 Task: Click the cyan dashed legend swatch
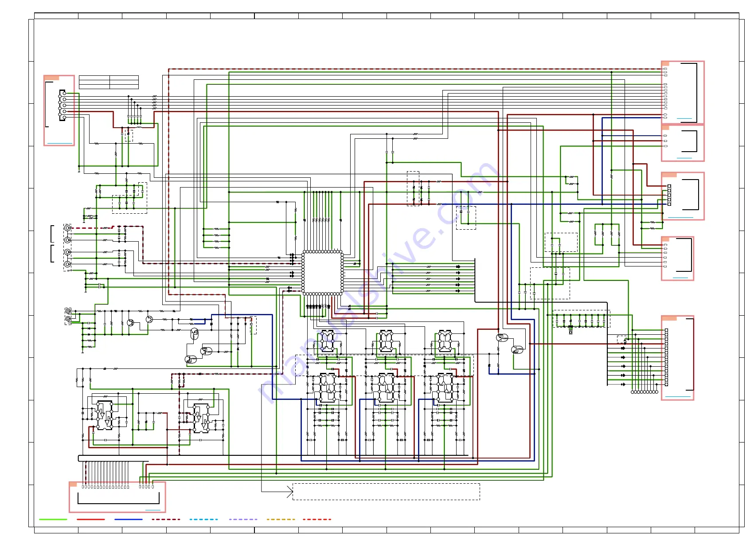coord(204,519)
